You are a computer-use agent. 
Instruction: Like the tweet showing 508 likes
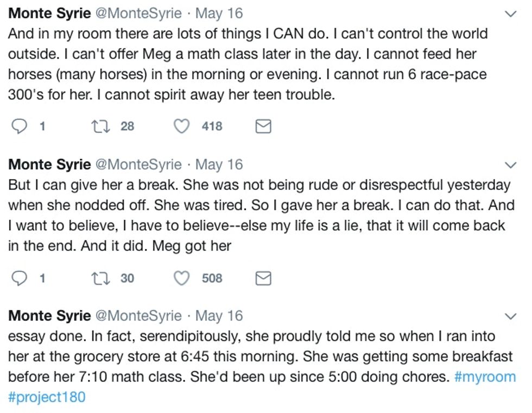pyautogui.click(x=182, y=278)
